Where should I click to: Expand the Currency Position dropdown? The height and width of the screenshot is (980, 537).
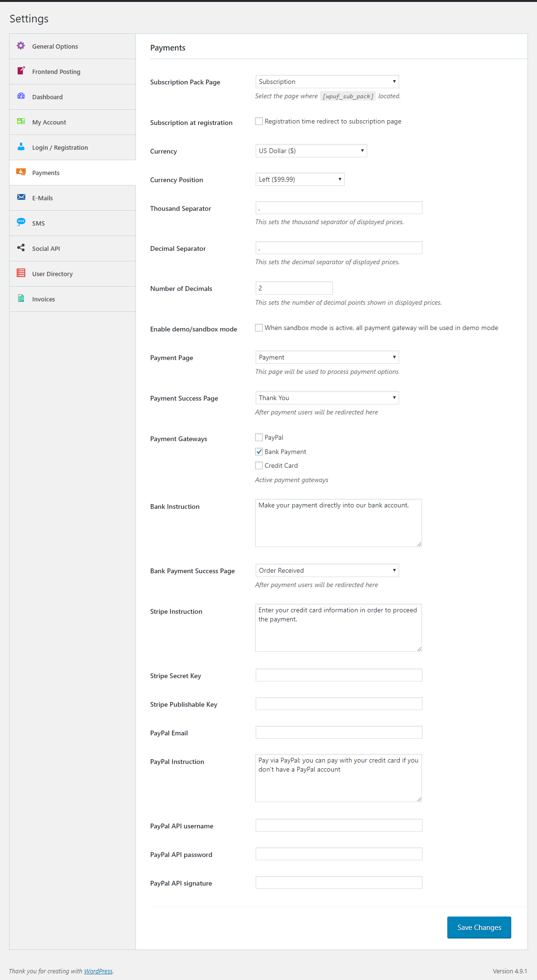(299, 179)
